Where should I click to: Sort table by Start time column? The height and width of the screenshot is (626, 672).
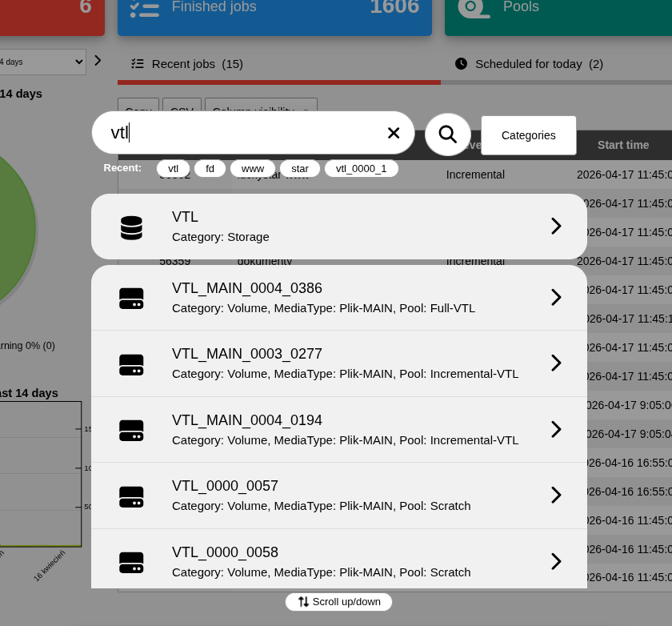(622, 145)
